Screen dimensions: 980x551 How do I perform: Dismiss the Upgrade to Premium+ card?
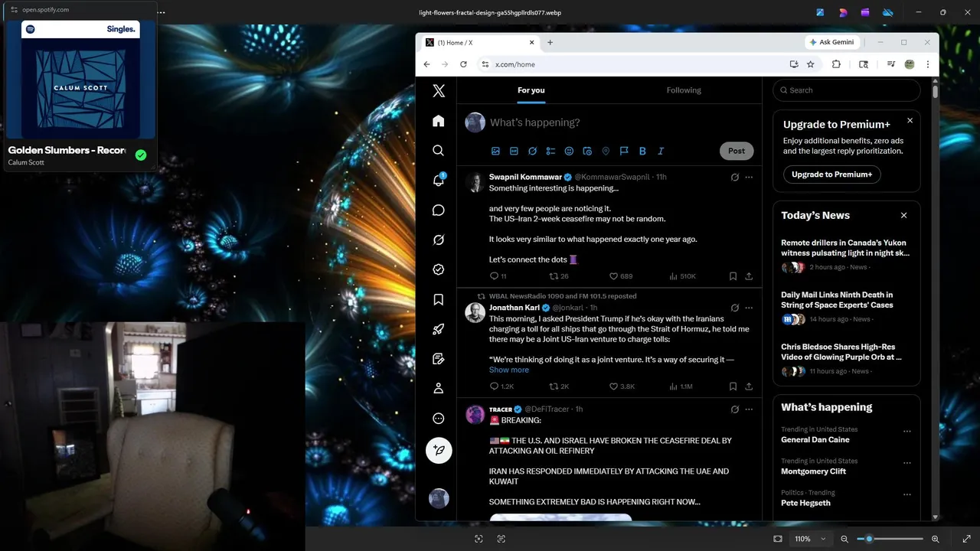[x=910, y=120]
